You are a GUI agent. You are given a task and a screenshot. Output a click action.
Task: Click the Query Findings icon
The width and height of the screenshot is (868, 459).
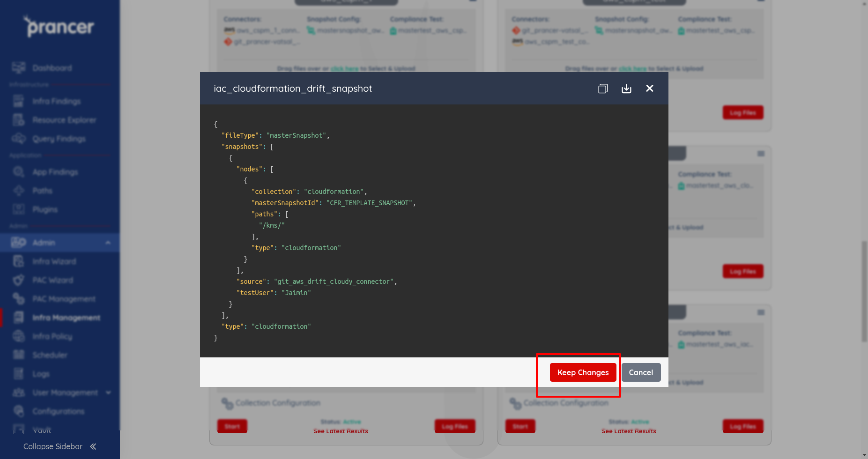click(x=19, y=139)
